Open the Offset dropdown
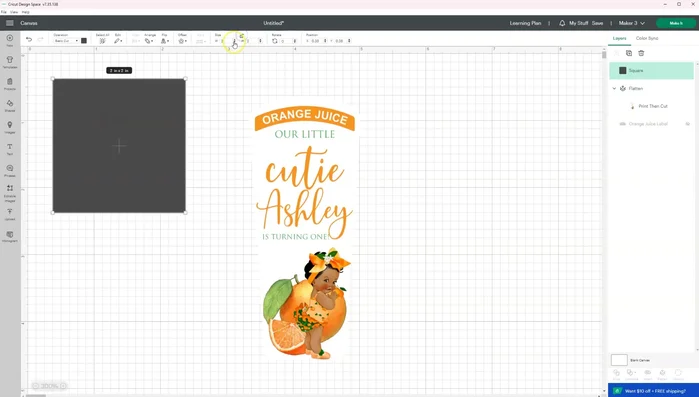The width and height of the screenshot is (699, 397). pos(182,41)
